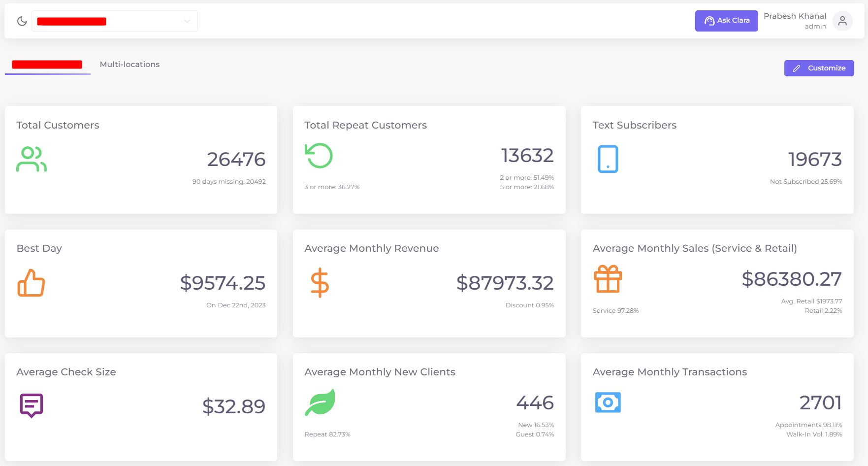
Task: Open the admin account options under Prabesh Khanal
Action: 815,26
